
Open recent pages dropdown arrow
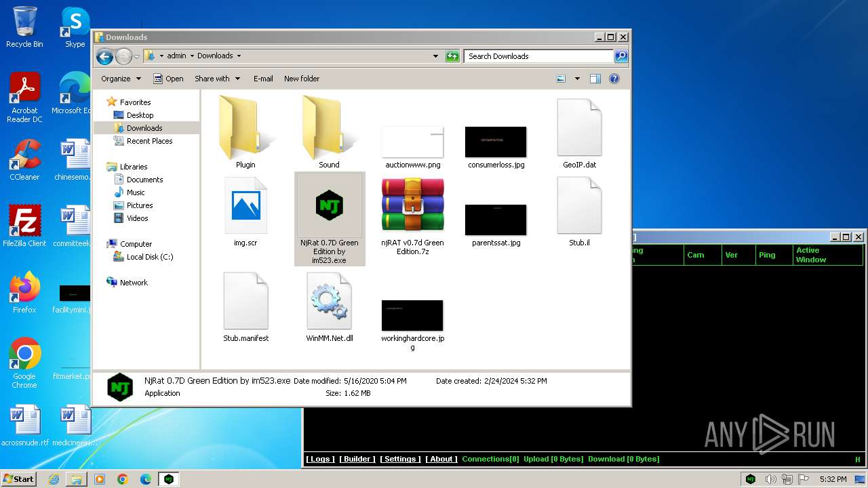[x=137, y=56]
